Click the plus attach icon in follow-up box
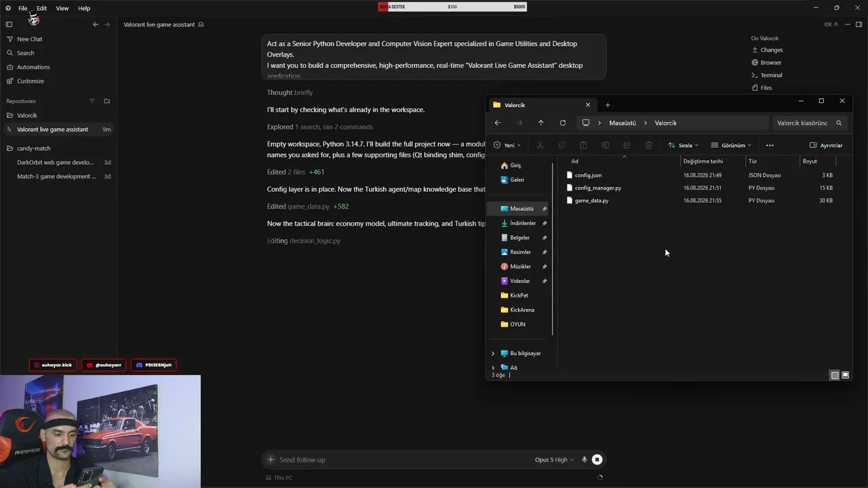The height and width of the screenshot is (488, 868). 271,460
